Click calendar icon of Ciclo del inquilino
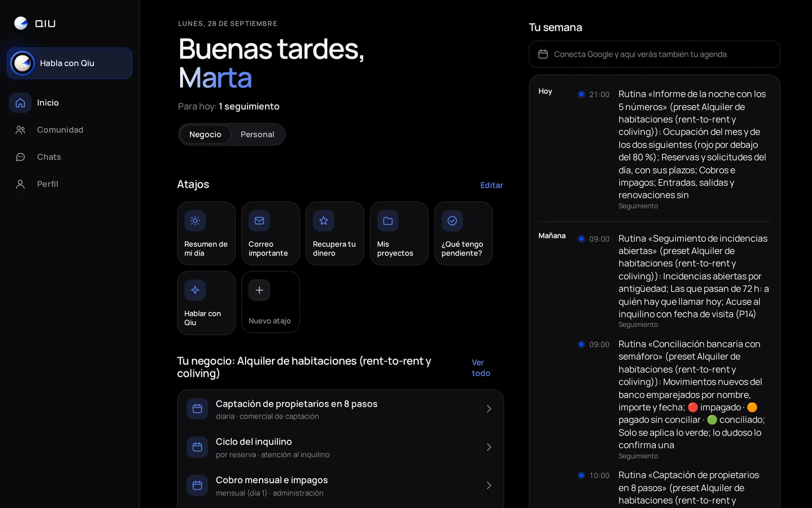This screenshot has height=508, width=812. tap(197, 447)
